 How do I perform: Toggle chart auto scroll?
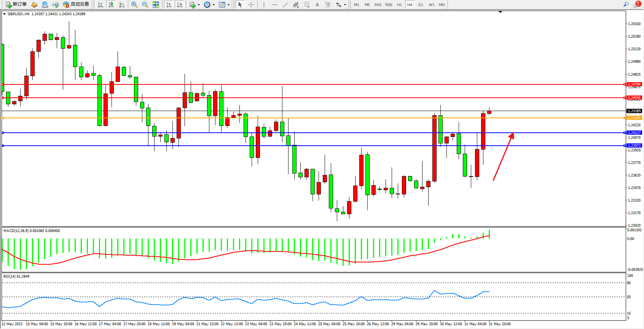click(169, 5)
